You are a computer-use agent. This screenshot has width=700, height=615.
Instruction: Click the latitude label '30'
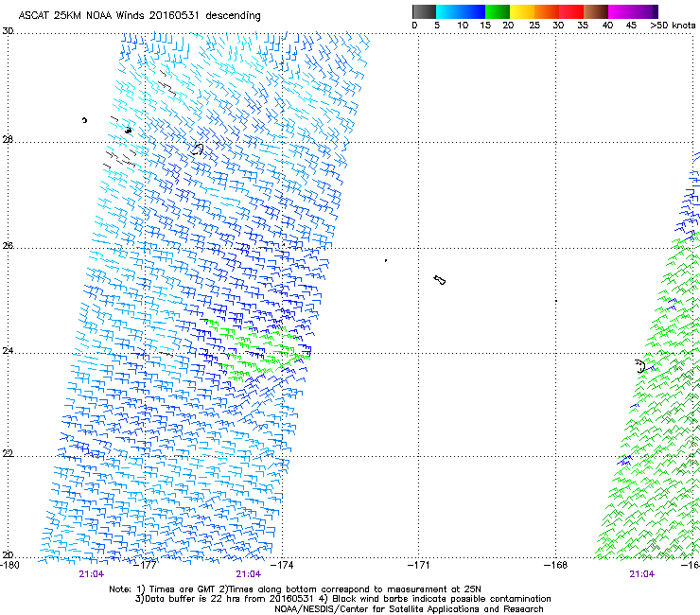8,31
